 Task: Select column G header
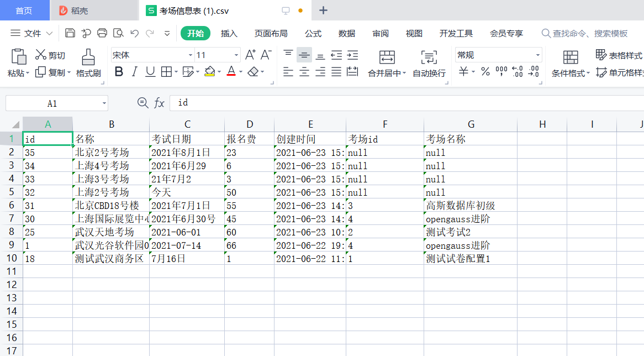(x=471, y=124)
